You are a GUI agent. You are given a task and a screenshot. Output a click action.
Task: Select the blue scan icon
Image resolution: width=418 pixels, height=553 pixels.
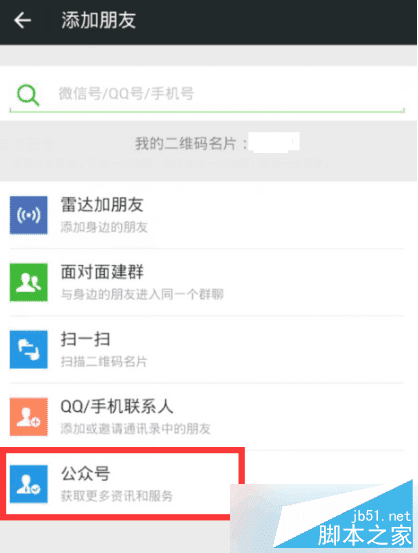click(29, 350)
